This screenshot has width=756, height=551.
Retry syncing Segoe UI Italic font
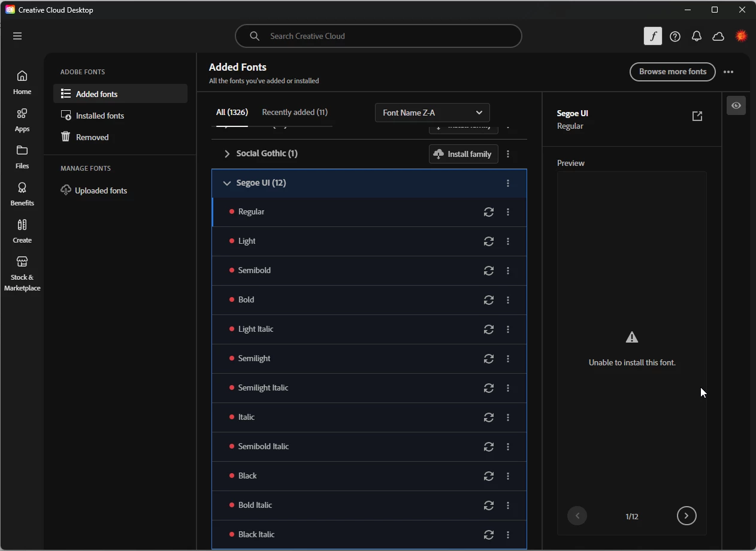489,417
